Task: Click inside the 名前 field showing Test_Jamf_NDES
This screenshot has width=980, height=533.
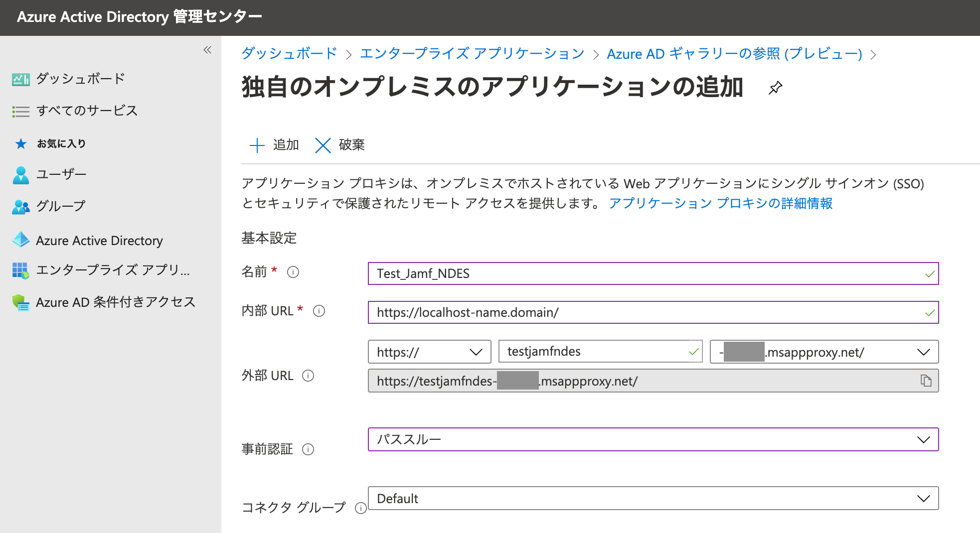Action: 548,273
